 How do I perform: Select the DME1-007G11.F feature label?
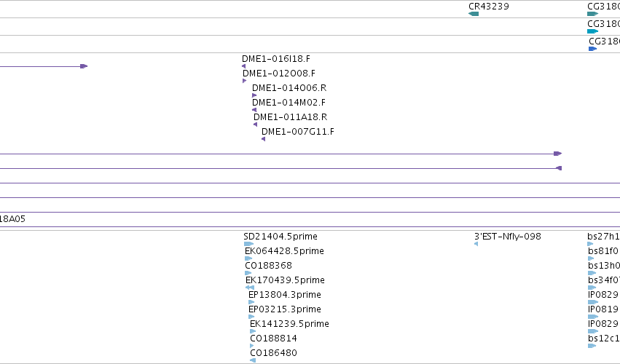click(298, 132)
